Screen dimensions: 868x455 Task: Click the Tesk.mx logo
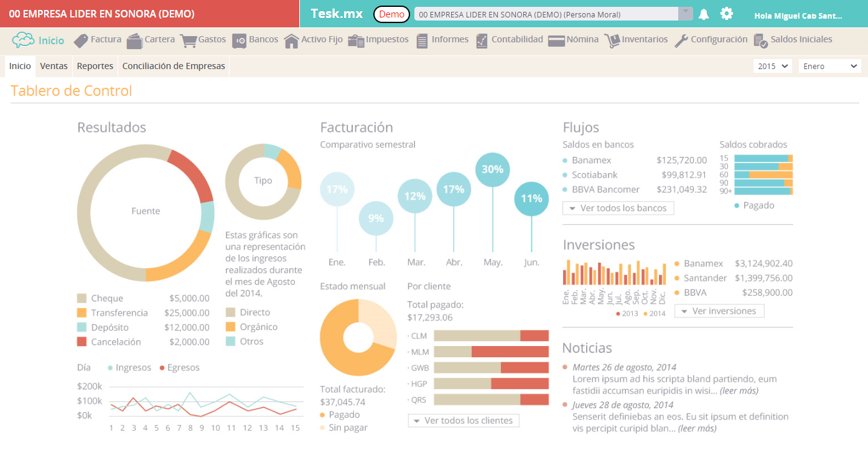coord(337,14)
